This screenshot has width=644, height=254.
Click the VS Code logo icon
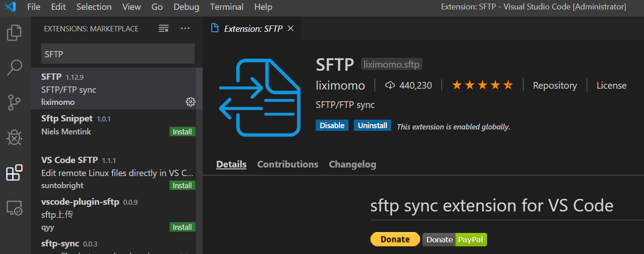click(10, 7)
